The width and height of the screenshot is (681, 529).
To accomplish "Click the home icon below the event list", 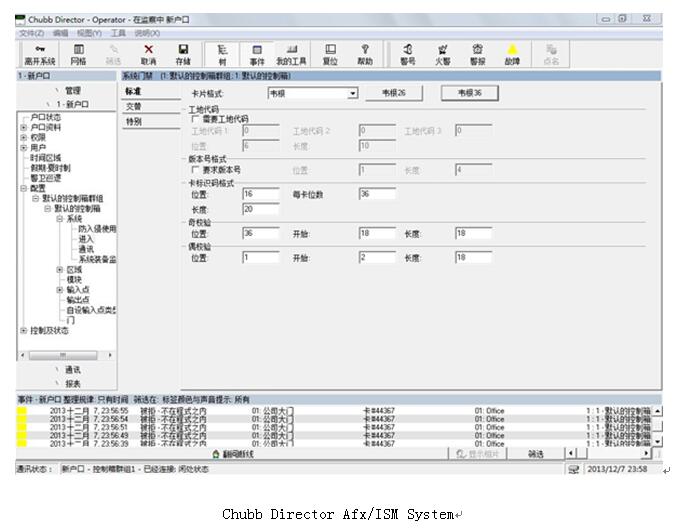I will 216,454.
